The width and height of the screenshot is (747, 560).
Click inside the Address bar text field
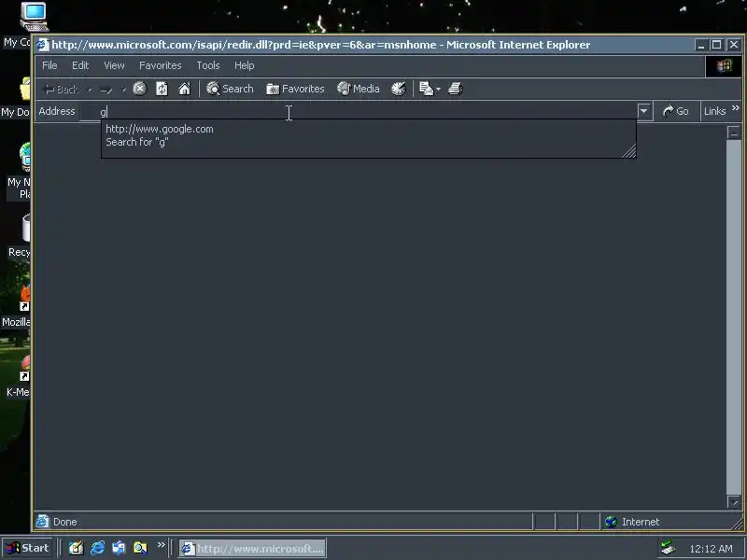pyautogui.click(x=359, y=112)
